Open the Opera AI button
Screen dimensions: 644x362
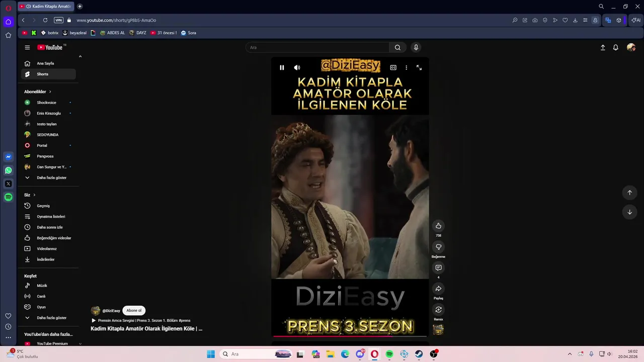click(636, 20)
